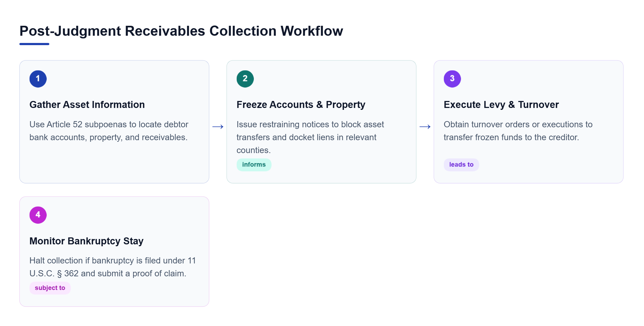Click the Post-Judgment Receivables Collection Workflow title
Image resolution: width=644 pixels, height=326 pixels.
pos(181,31)
